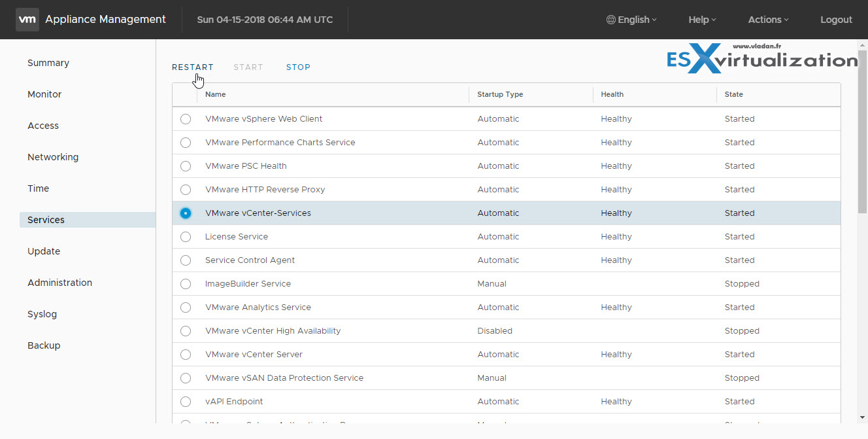Screen dimensions: 868x439
Task: Select the vSAN Data Protection Service radio button
Action: tap(186, 378)
